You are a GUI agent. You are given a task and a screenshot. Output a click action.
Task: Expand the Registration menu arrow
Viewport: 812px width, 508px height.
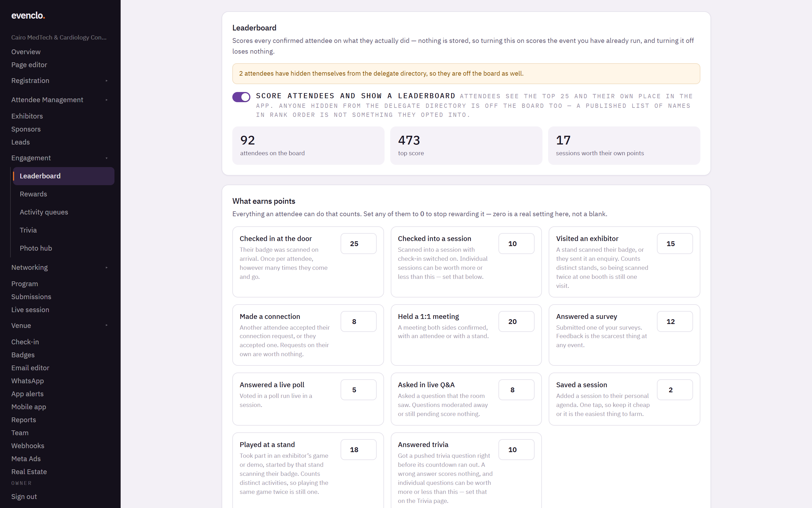[x=107, y=81]
